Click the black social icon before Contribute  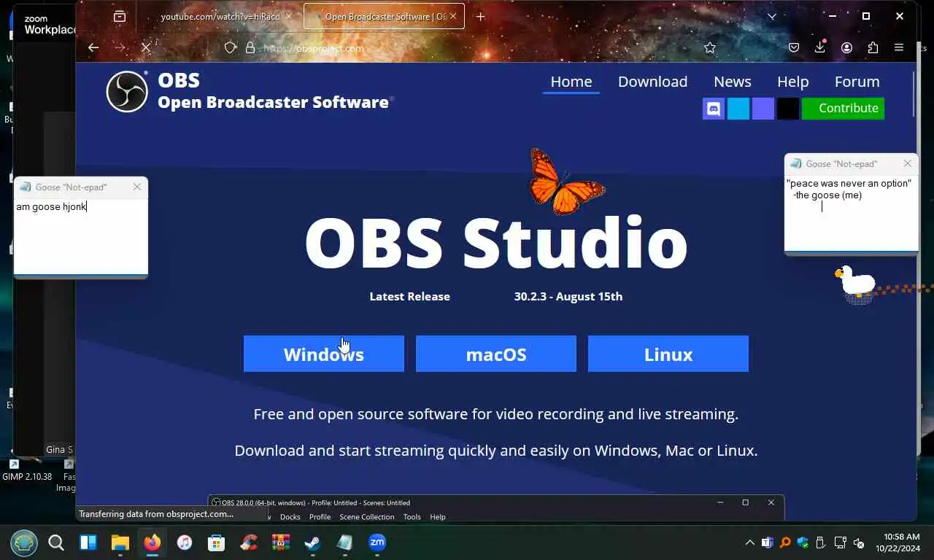(788, 109)
